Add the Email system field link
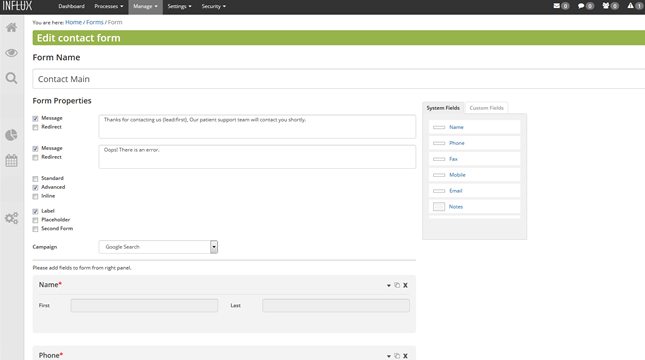The height and width of the screenshot is (360, 645). tap(455, 191)
